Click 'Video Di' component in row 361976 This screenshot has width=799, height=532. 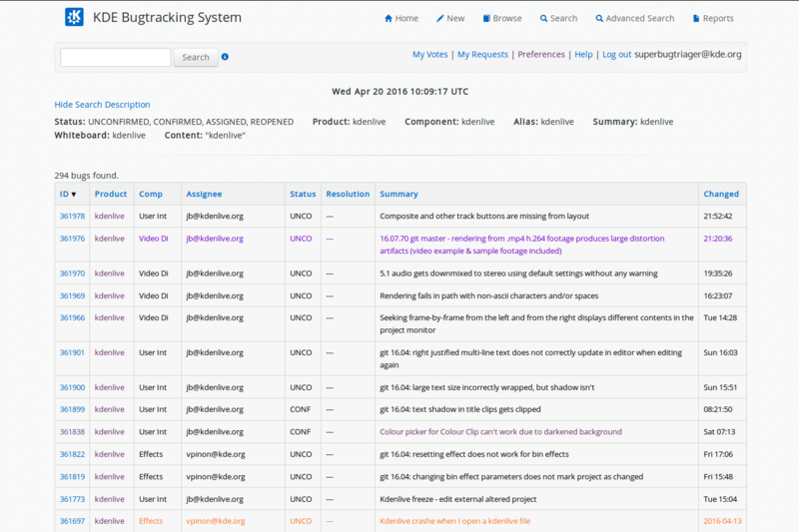point(154,239)
